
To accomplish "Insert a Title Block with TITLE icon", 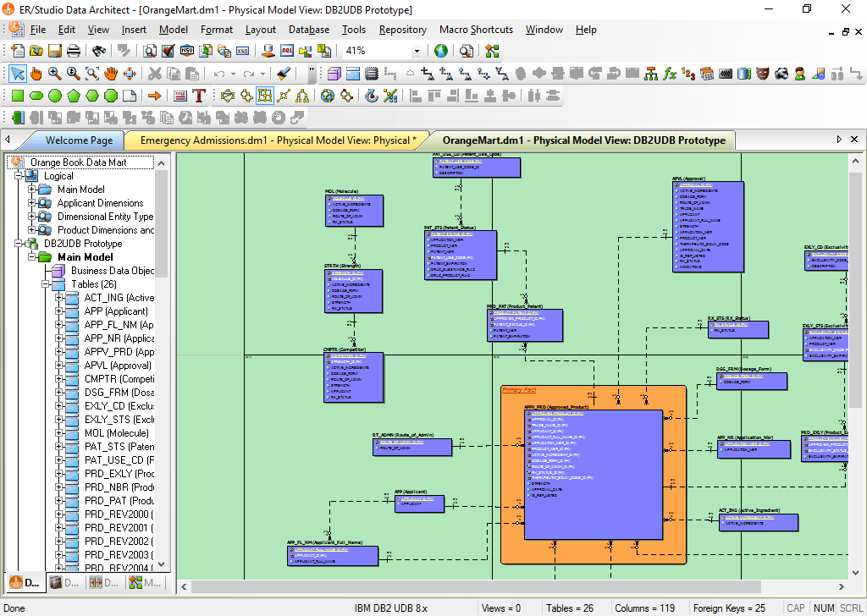I will (x=180, y=96).
